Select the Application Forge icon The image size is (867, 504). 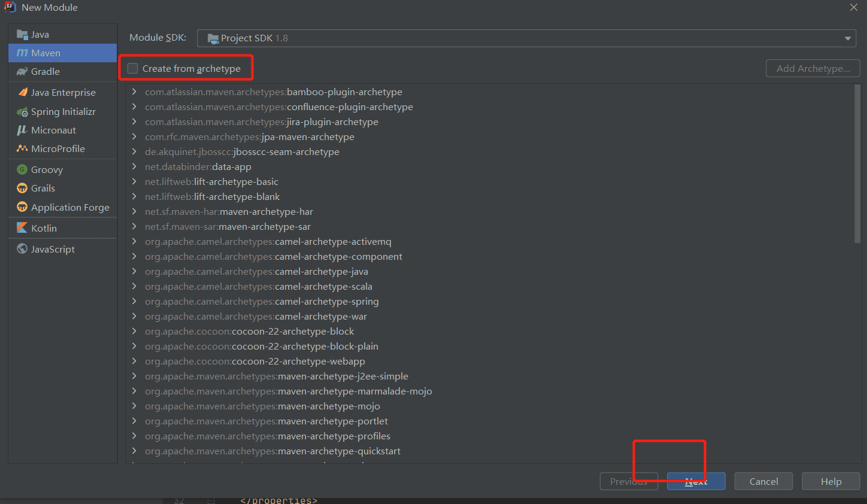[22, 207]
